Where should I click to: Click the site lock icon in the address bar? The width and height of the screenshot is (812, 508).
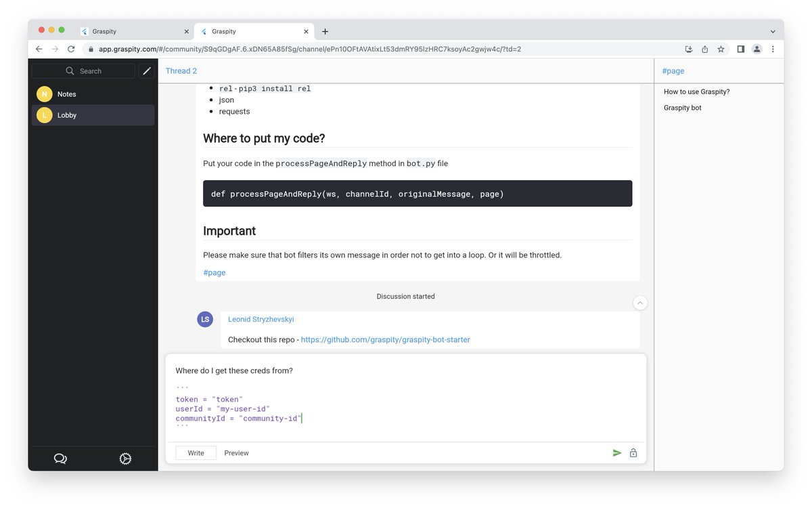tap(91, 49)
